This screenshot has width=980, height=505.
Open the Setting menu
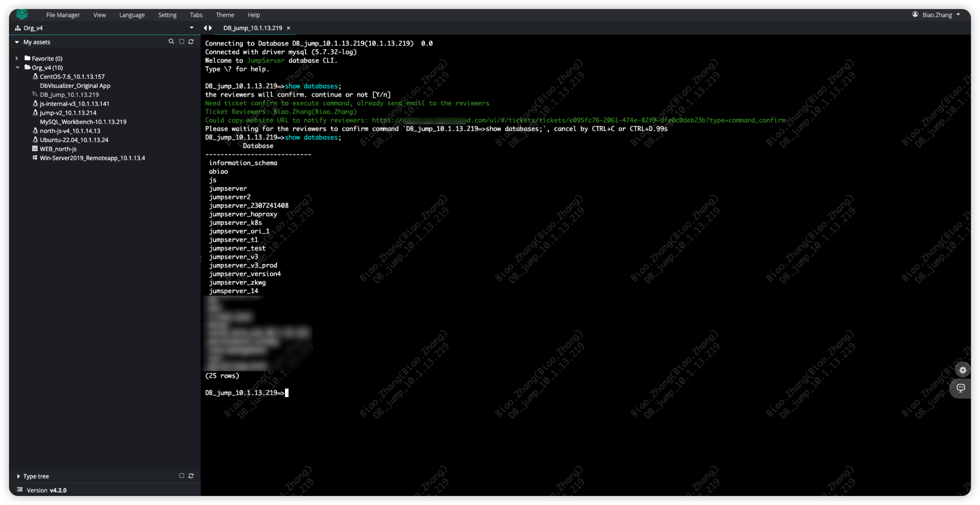[x=167, y=15]
